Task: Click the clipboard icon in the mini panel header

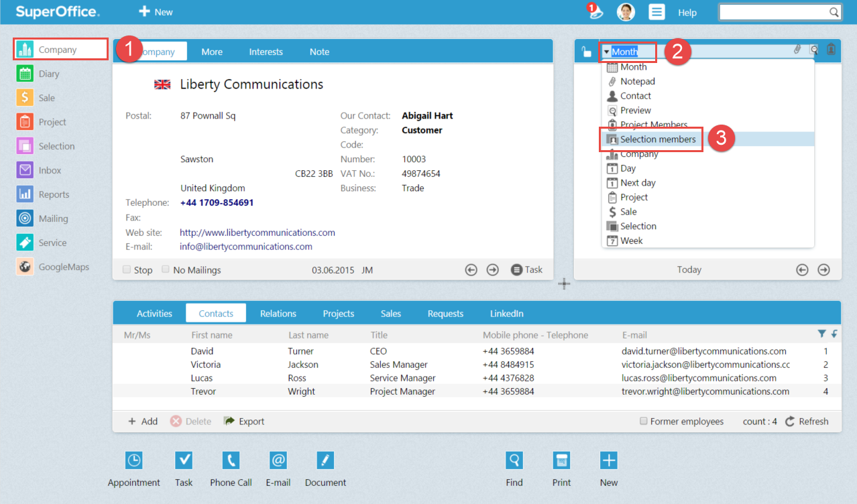Action: (x=831, y=49)
